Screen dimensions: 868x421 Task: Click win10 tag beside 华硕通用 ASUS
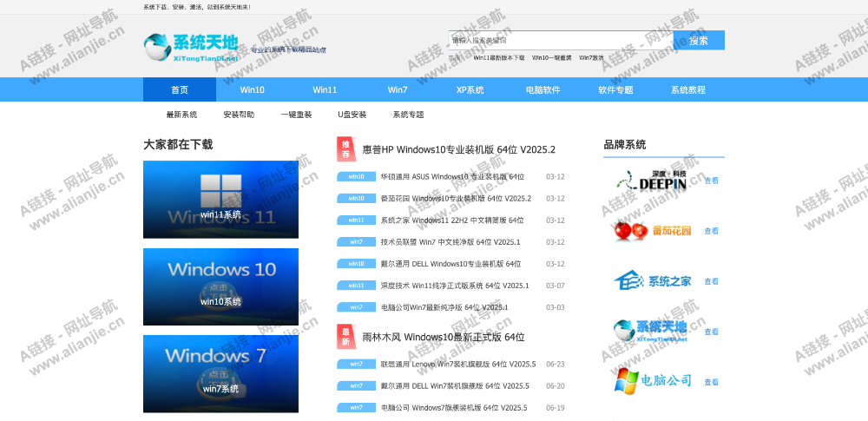(x=357, y=177)
